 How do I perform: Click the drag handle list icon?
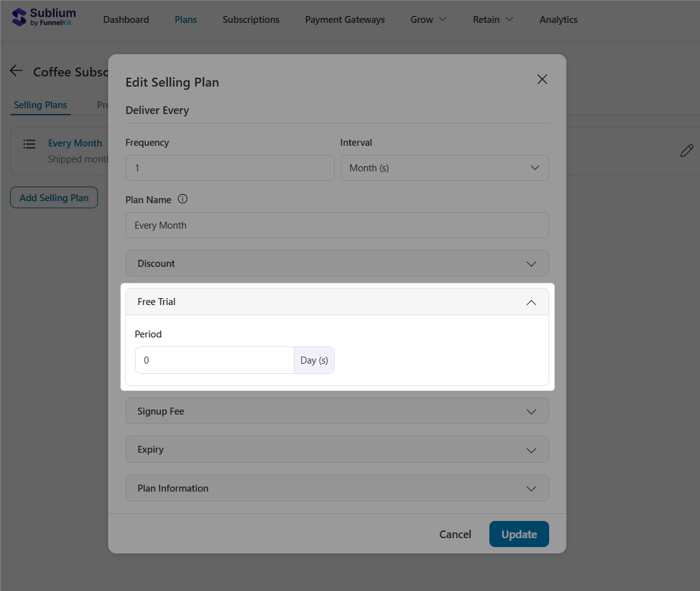29,144
